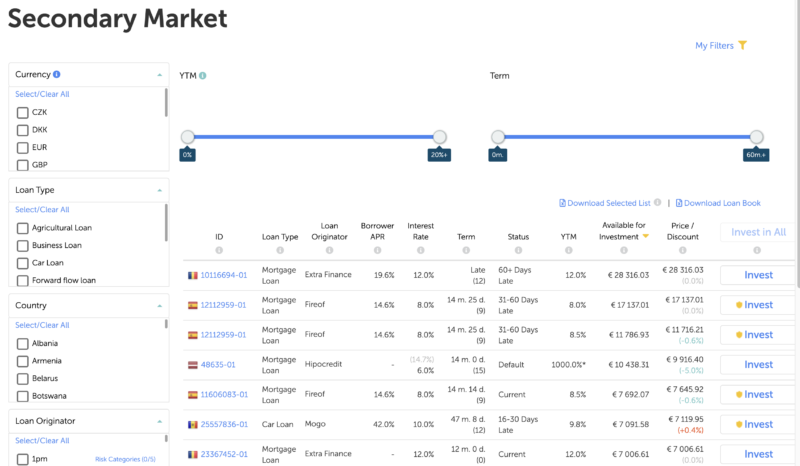Click Select/Clear All under Currency

(42, 94)
